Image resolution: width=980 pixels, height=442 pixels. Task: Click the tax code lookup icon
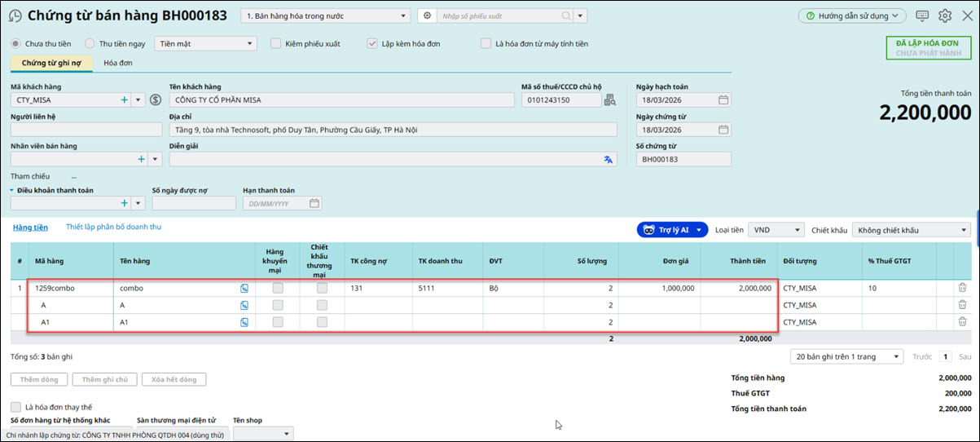tap(609, 100)
